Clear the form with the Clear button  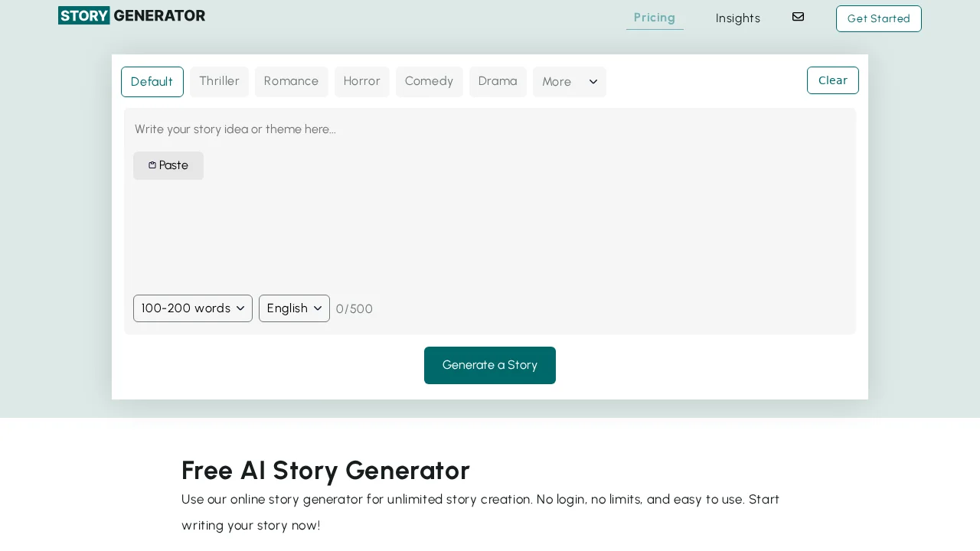tap(832, 80)
